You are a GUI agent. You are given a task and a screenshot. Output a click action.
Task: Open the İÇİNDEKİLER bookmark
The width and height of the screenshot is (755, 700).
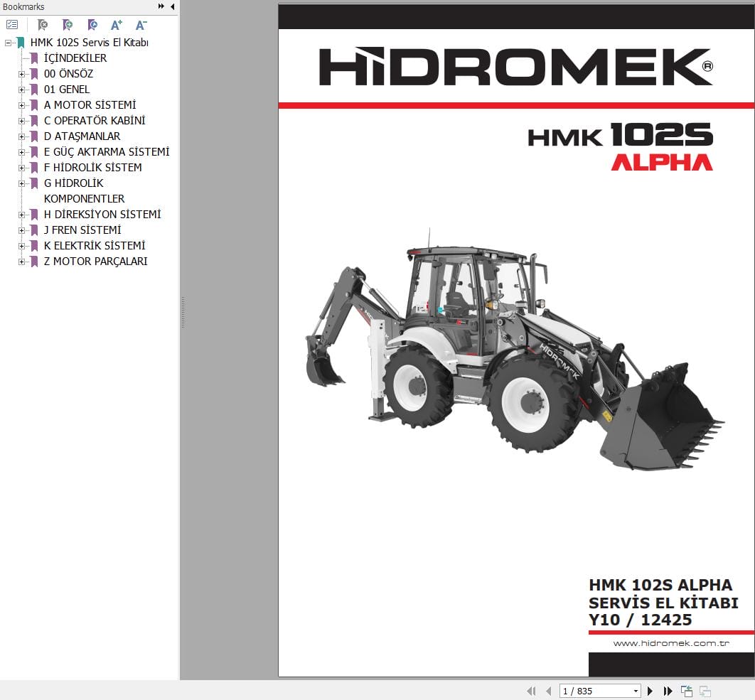tap(75, 58)
